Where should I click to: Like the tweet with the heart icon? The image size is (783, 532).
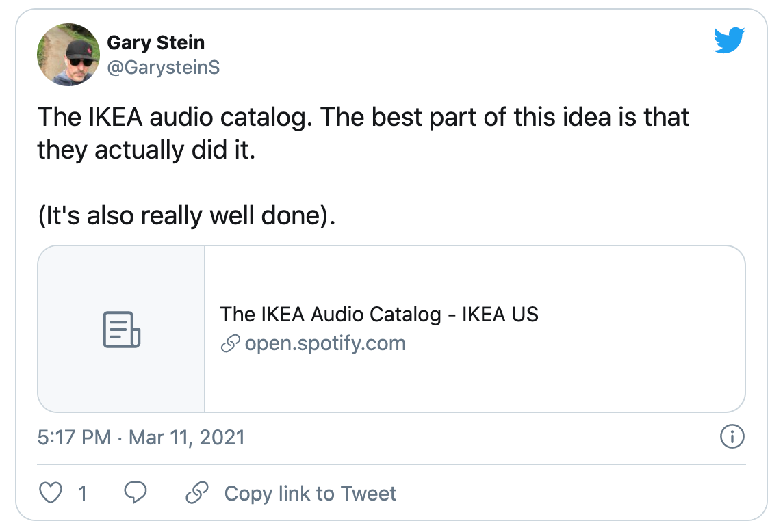pos(51,493)
